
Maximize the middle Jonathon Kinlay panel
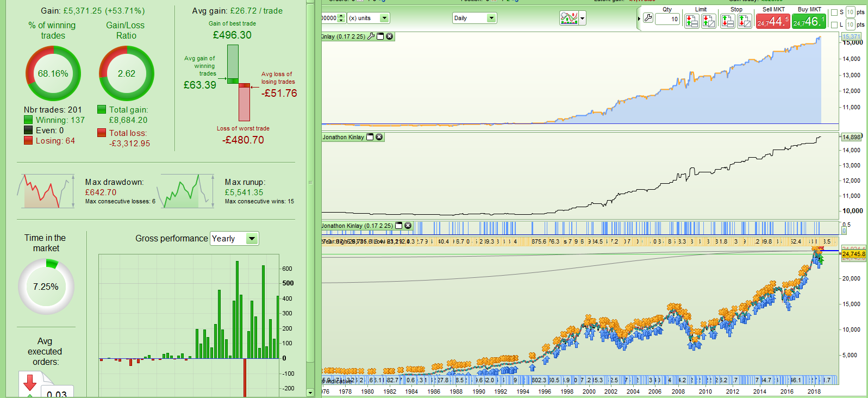click(x=370, y=137)
